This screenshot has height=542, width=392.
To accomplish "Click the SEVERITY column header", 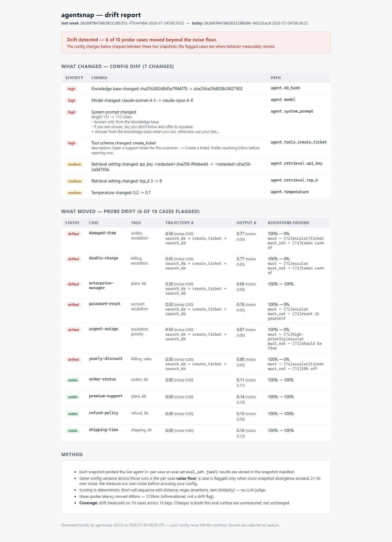I will point(74,78).
